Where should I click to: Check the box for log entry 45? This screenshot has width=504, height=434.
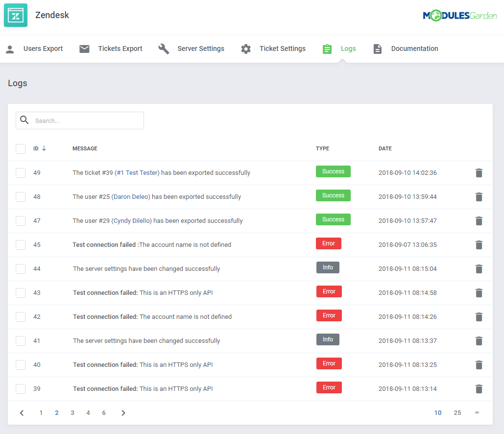21,245
